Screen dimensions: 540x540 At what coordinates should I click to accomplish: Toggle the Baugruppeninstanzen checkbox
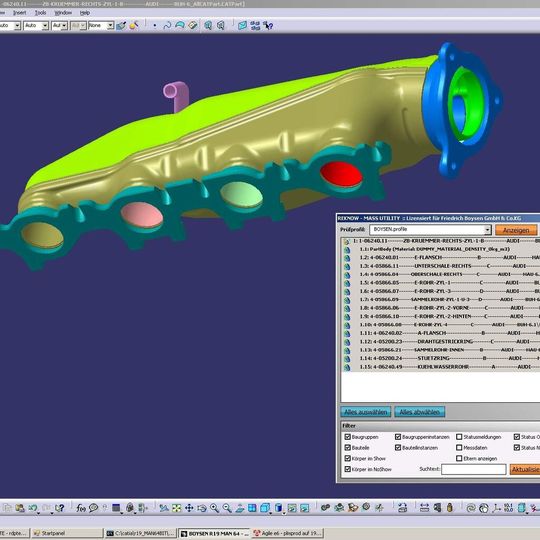[x=398, y=437]
